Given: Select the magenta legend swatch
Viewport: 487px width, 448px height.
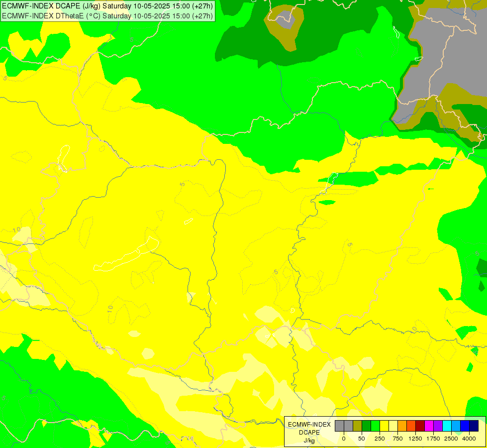Looking at the screenshot, I should (x=429, y=426).
